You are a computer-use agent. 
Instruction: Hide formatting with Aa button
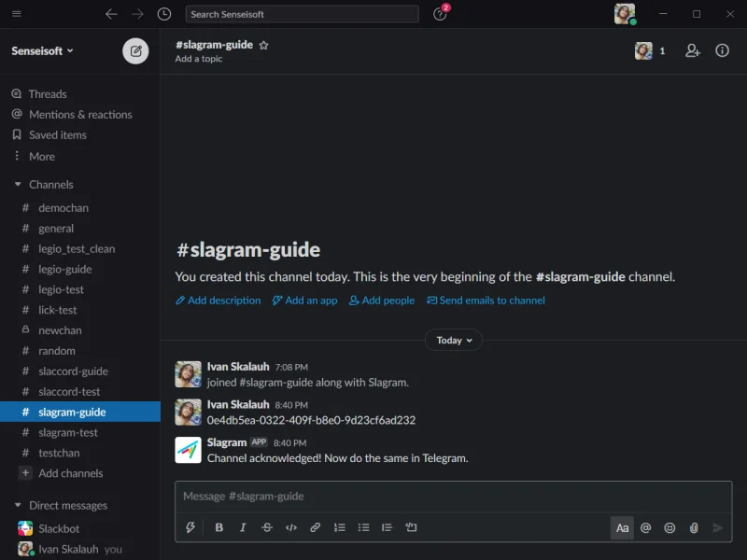click(x=622, y=527)
